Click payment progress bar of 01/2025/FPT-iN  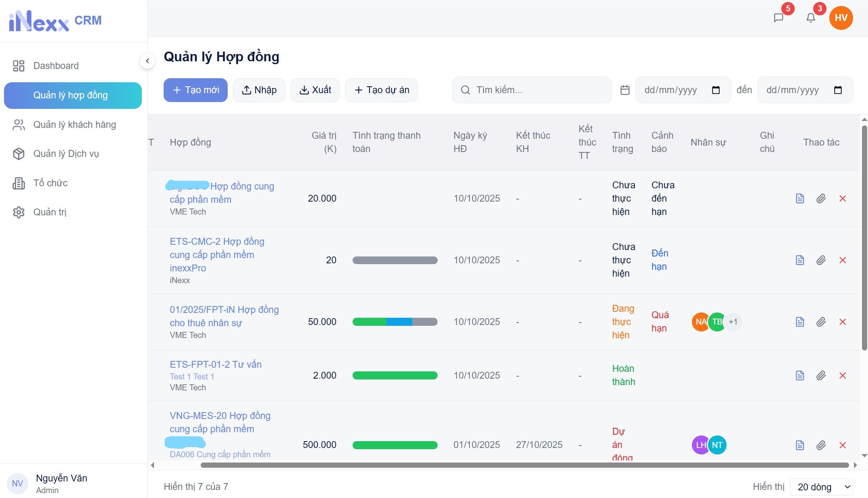395,322
